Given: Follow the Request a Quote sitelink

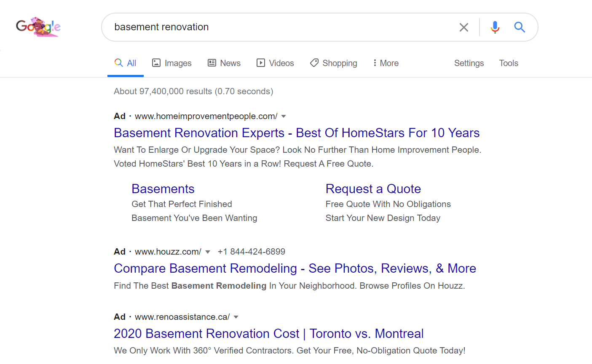Looking at the screenshot, I should click(373, 189).
